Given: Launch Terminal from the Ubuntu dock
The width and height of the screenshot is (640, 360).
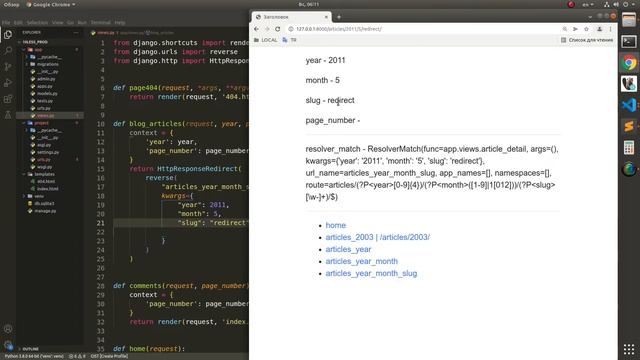Looking at the screenshot, I should point(629,41).
